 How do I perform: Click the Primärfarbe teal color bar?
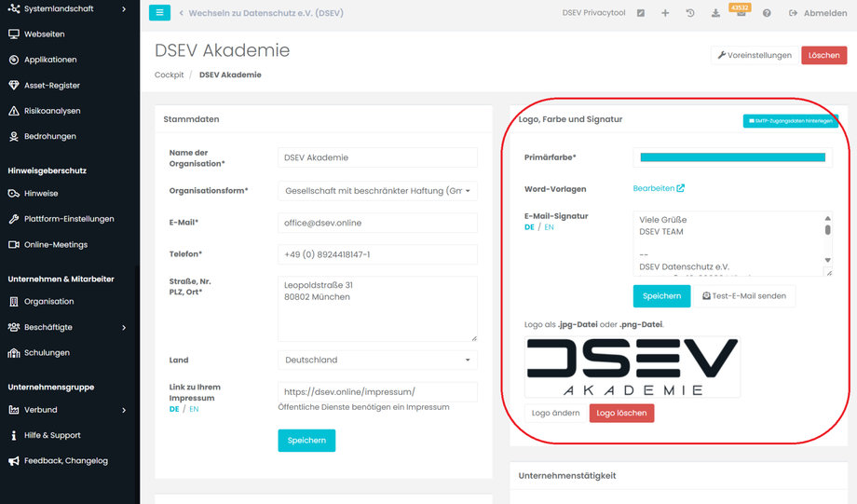click(728, 157)
